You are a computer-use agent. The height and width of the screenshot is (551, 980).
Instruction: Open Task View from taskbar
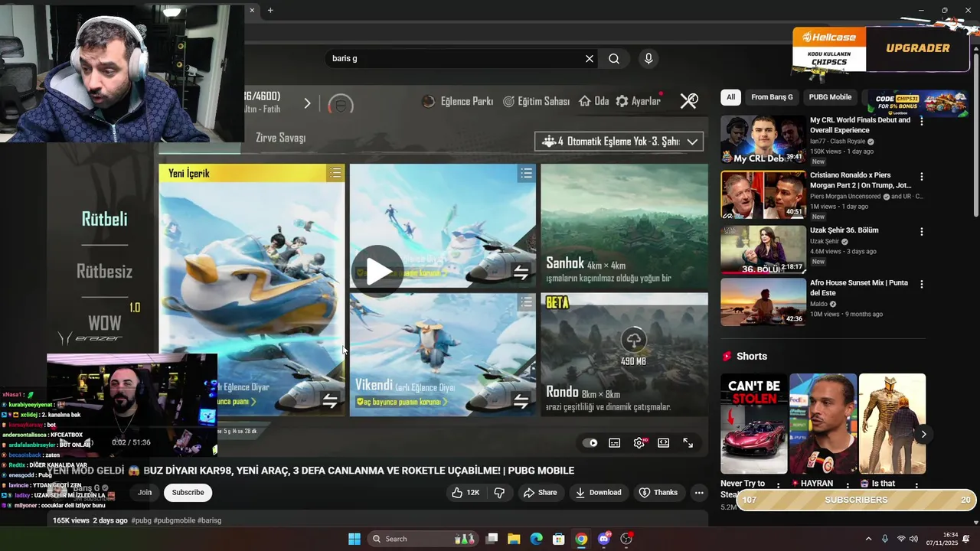point(492,539)
